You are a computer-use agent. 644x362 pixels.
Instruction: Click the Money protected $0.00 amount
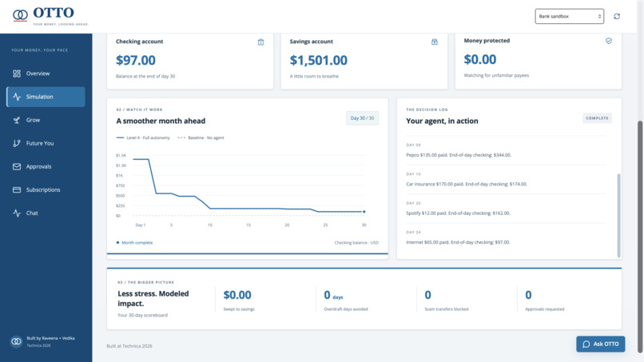(480, 60)
